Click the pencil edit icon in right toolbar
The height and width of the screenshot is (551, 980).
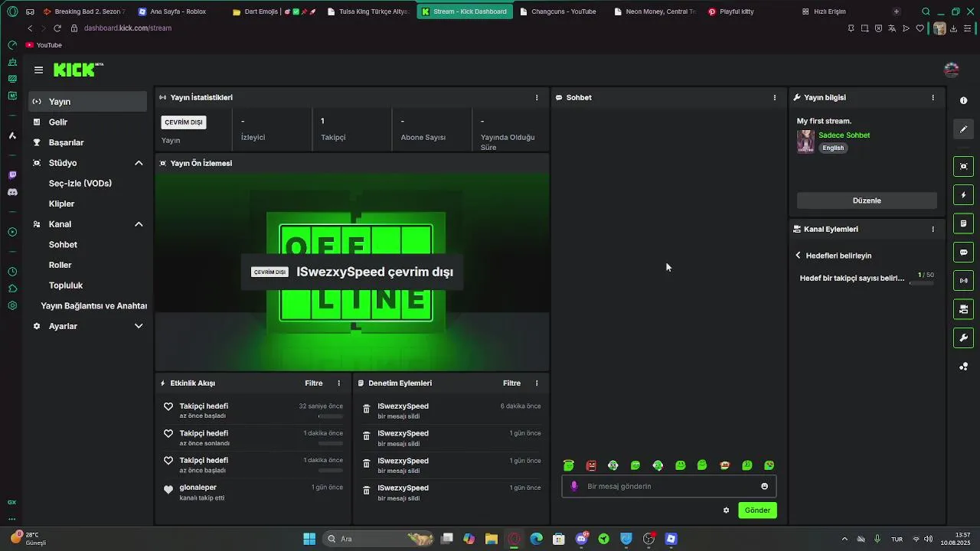(963, 129)
